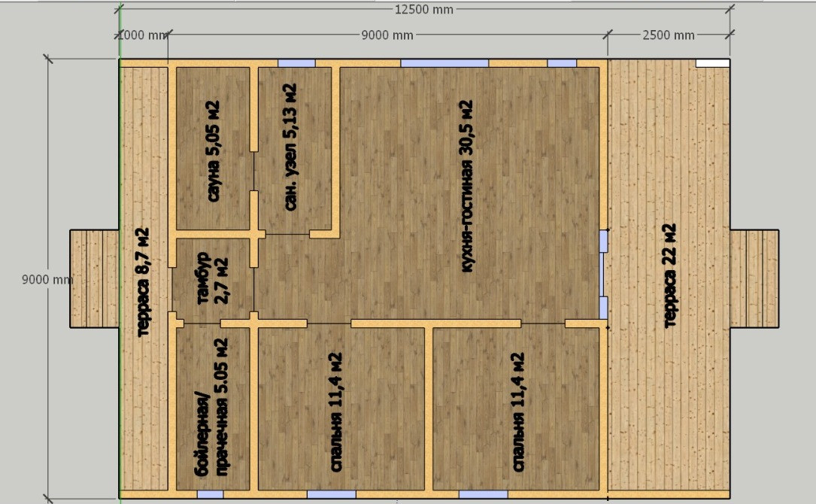Click the right 'спальня 11,4 м2' label
This screenshot has height=504, width=816.
[x=518, y=412]
